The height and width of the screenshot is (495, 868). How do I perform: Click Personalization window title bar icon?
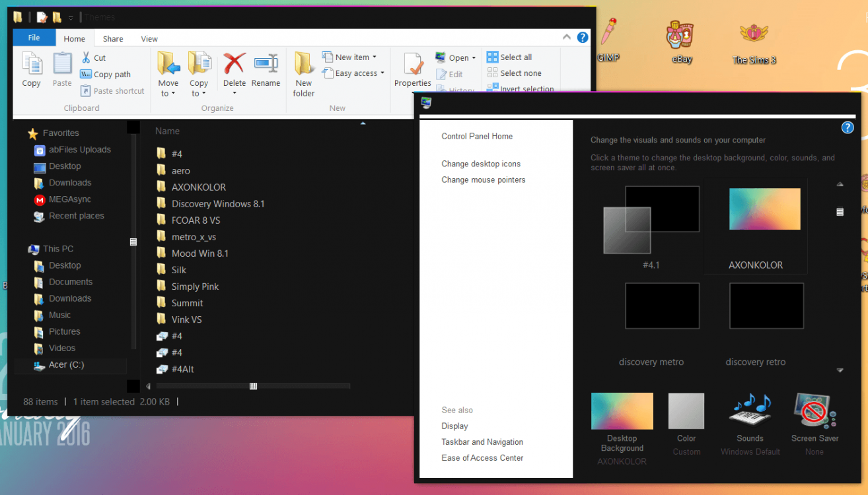click(426, 103)
